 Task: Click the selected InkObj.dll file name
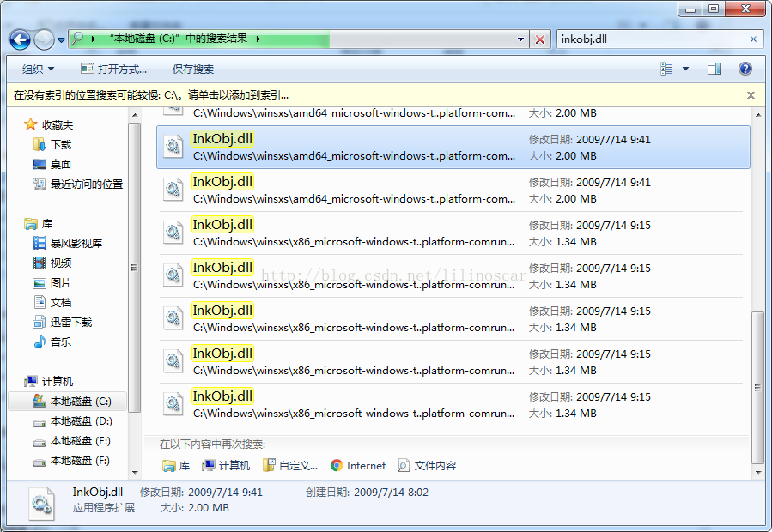click(222, 139)
